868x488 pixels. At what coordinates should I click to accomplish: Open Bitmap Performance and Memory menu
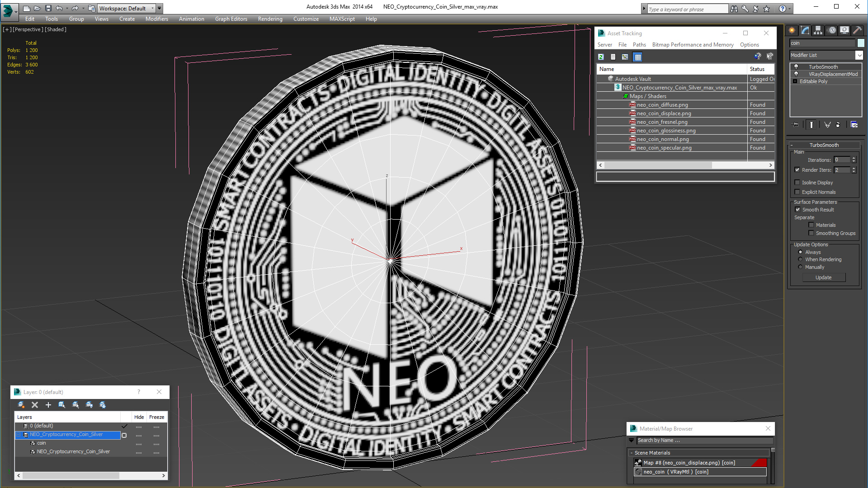(693, 45)
